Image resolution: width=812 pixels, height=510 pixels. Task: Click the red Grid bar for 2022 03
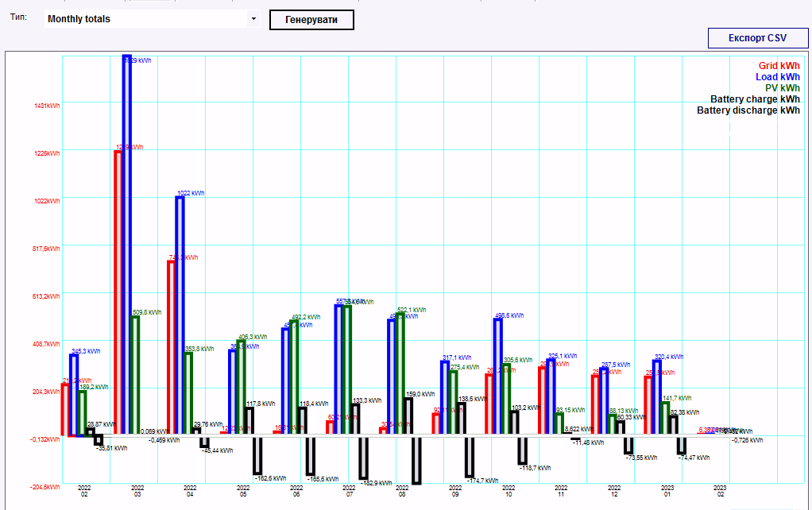point(118,292)
